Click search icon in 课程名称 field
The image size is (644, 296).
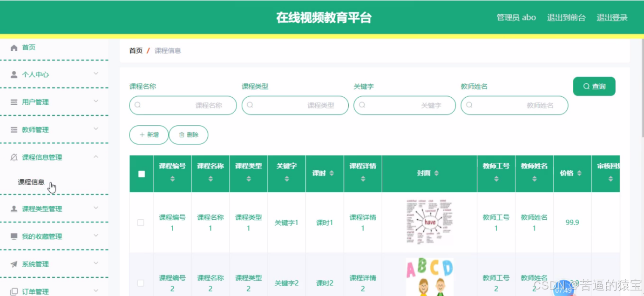click(138, 105)
